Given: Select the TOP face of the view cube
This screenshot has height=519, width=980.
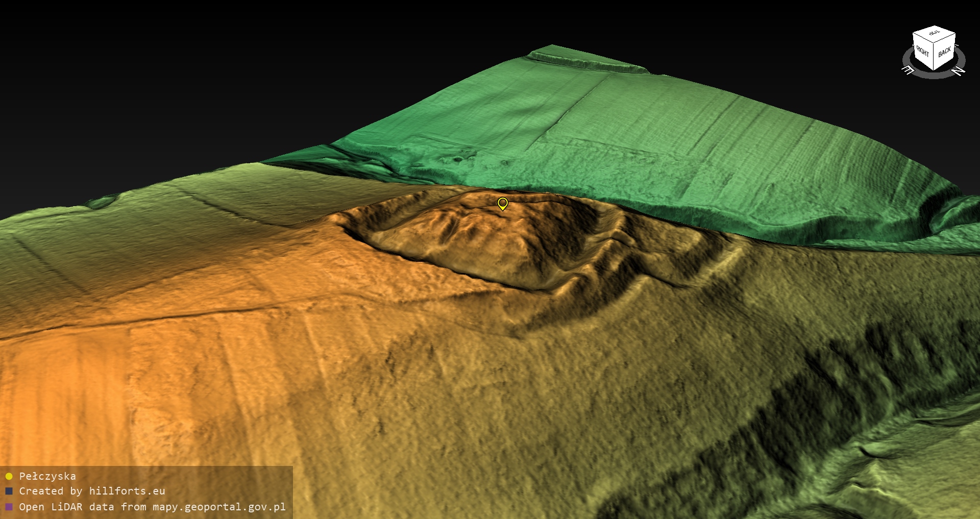Looking at the screenshot, I should (x=934, y=34).
